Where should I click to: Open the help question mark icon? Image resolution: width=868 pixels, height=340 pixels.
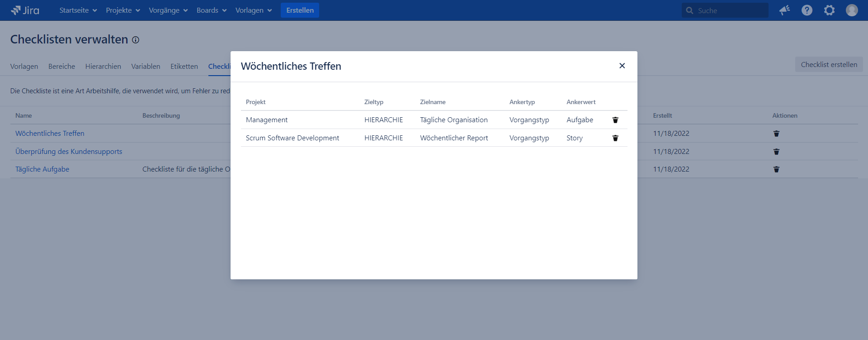(807, 10)
